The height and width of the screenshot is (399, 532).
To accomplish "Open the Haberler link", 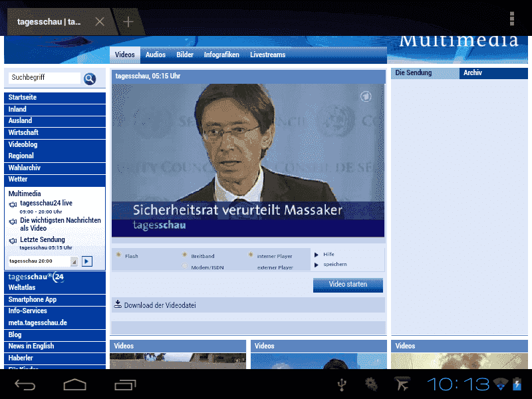I will (x=55, y=358).
